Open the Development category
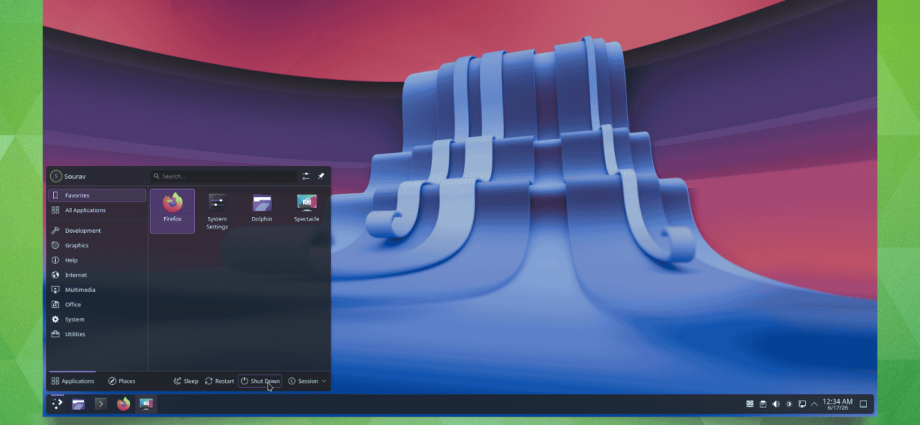This screenshot has height=425, width=920. point(97,231)
